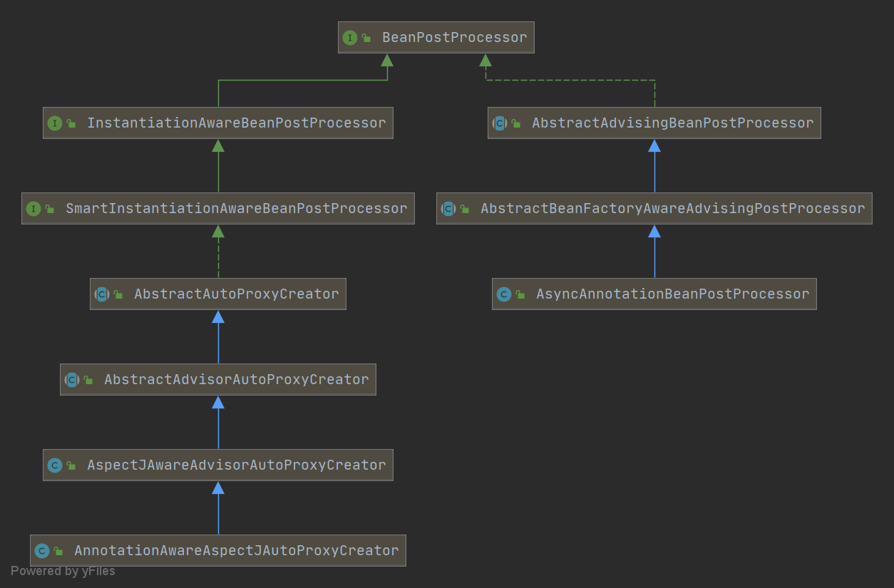Open the yFiles website link
894x588 pixels.
click(x=63, y=570)
